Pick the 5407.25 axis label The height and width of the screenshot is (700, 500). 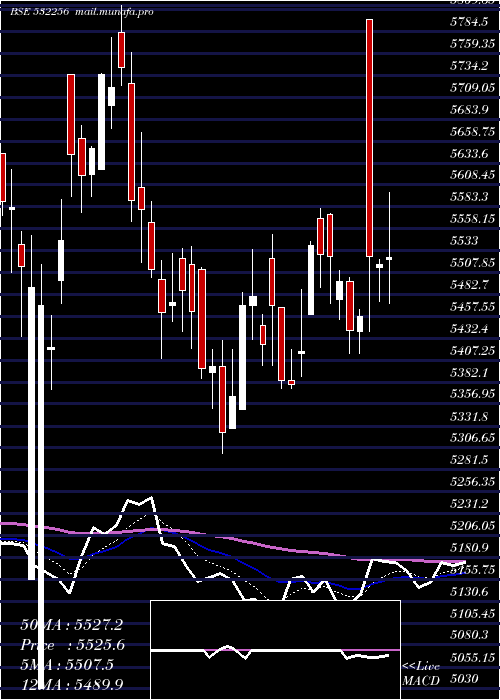pos(472,350)
